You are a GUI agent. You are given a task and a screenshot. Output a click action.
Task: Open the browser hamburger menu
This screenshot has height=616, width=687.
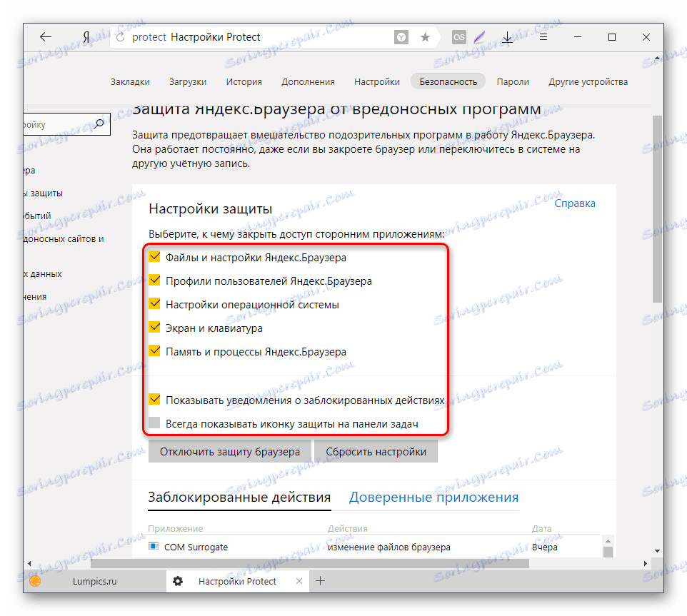pyautogui.click(x=543, y=37)
